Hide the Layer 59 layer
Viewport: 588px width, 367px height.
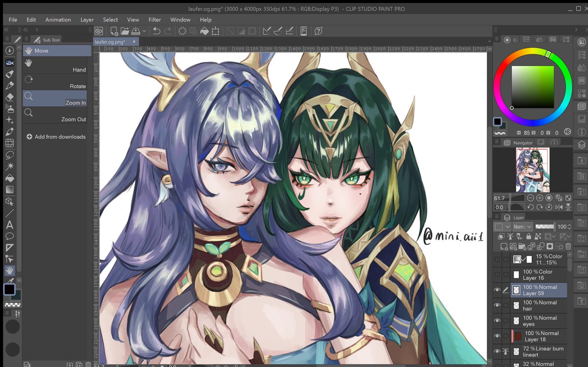(497, 290)
